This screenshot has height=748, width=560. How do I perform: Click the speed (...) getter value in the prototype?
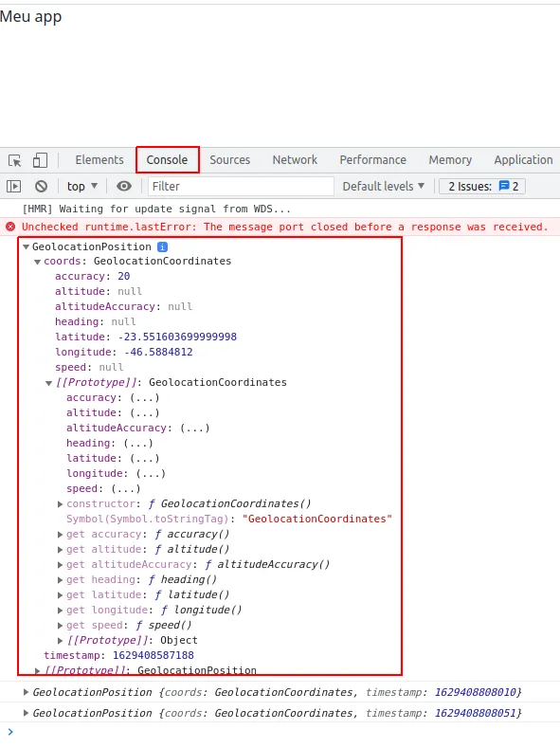(126, 489)
